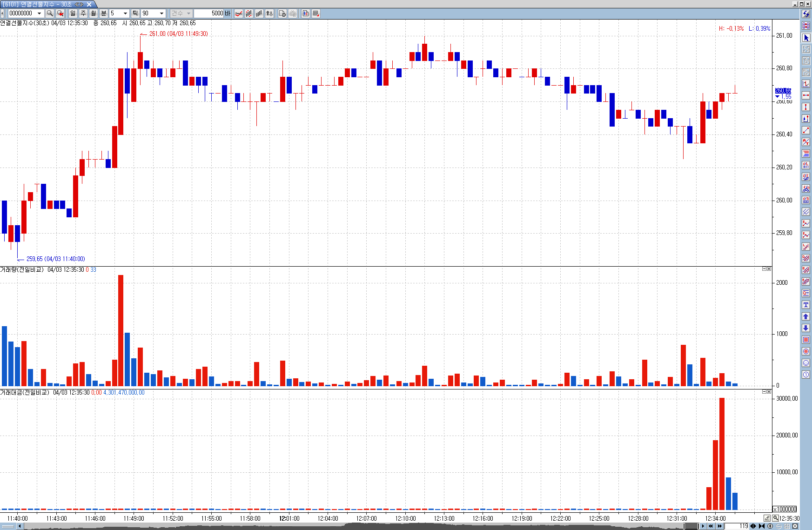Click the magnifier icon beside the 12:35:30 timestamp
This screenshot has width=812, height=530.
[x=776, y=518]
